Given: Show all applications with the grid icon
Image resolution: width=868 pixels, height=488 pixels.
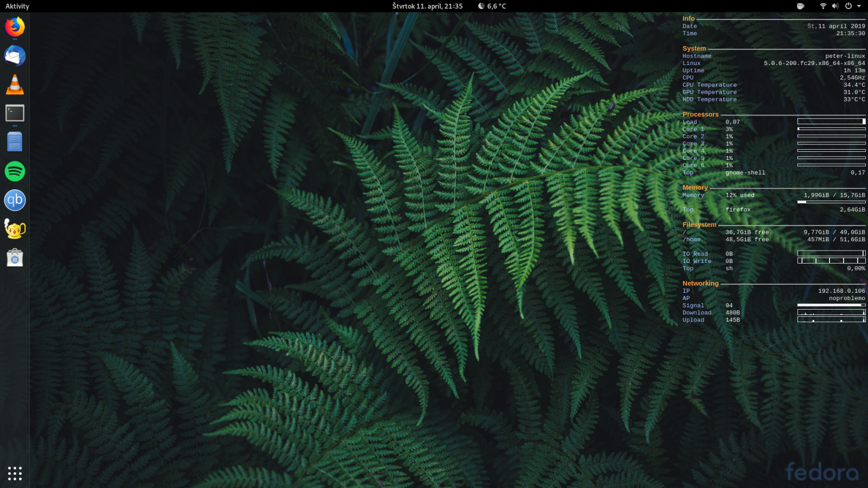Looking at the screenshot, I should pyautogui.click(x=15, y=473).
